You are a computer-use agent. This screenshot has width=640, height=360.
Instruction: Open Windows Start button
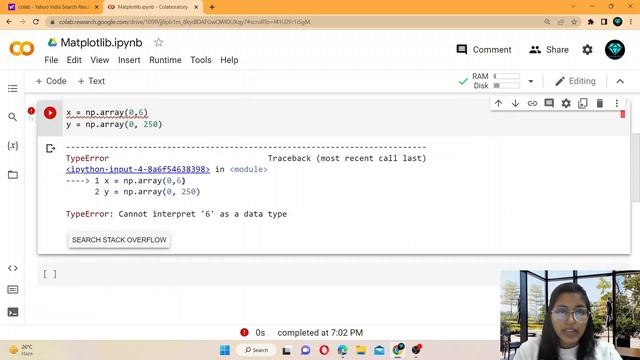click(x=224, y=350)
